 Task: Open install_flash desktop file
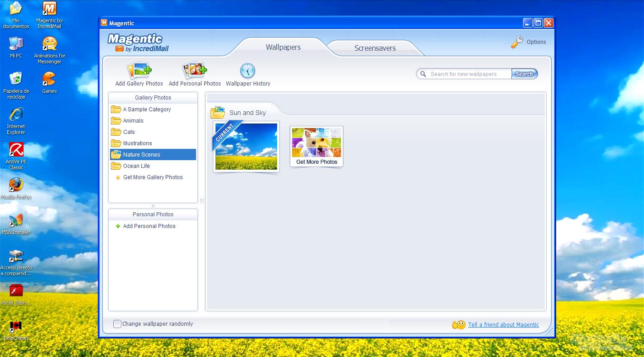point(16,295)
